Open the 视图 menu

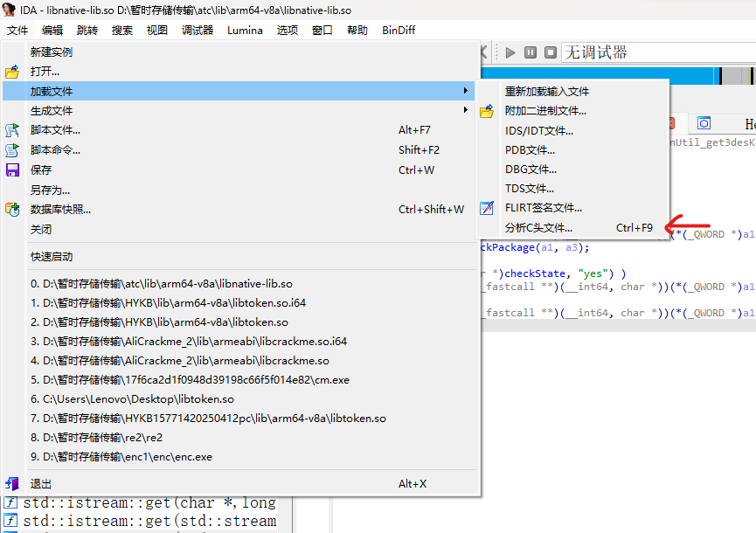coord(157,31)
